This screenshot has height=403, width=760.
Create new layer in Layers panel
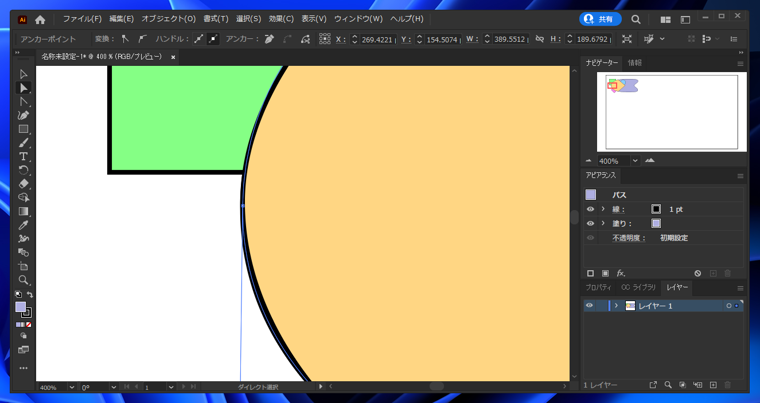[x=713, y=385]
